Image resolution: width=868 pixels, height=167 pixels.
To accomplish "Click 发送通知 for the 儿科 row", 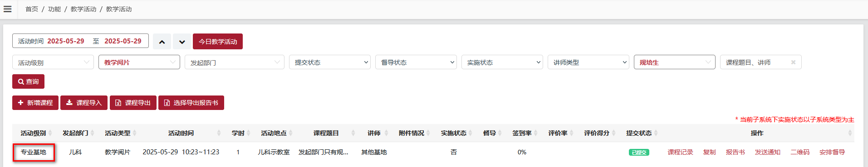I will pos(767,152).
